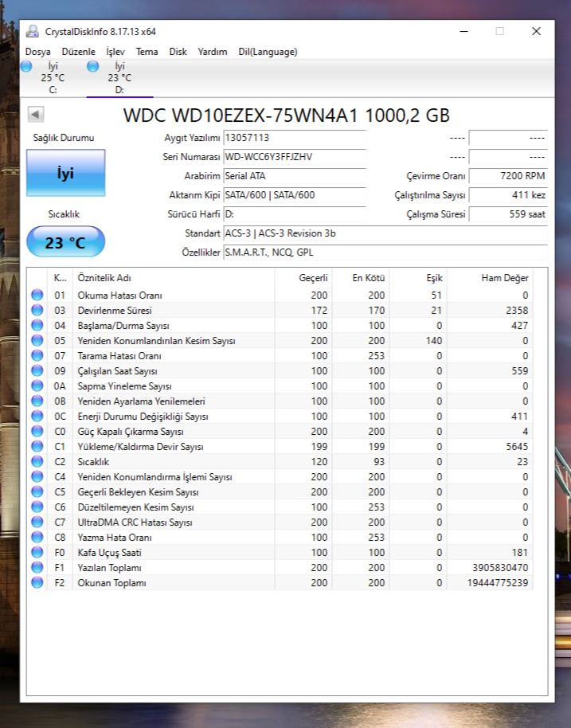Click raw value 2358 for Devirlenme Süresi

pos(517,310)
